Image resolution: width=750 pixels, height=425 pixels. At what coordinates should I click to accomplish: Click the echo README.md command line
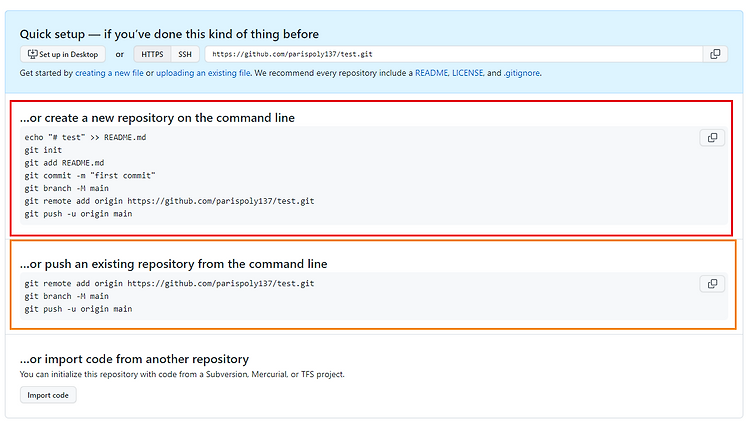(x=85, y=137)
